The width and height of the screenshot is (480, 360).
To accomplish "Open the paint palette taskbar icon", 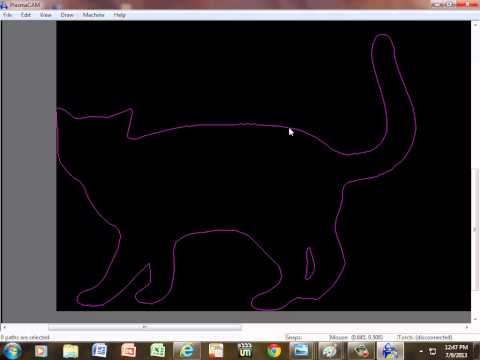I will tap(330, 351).
